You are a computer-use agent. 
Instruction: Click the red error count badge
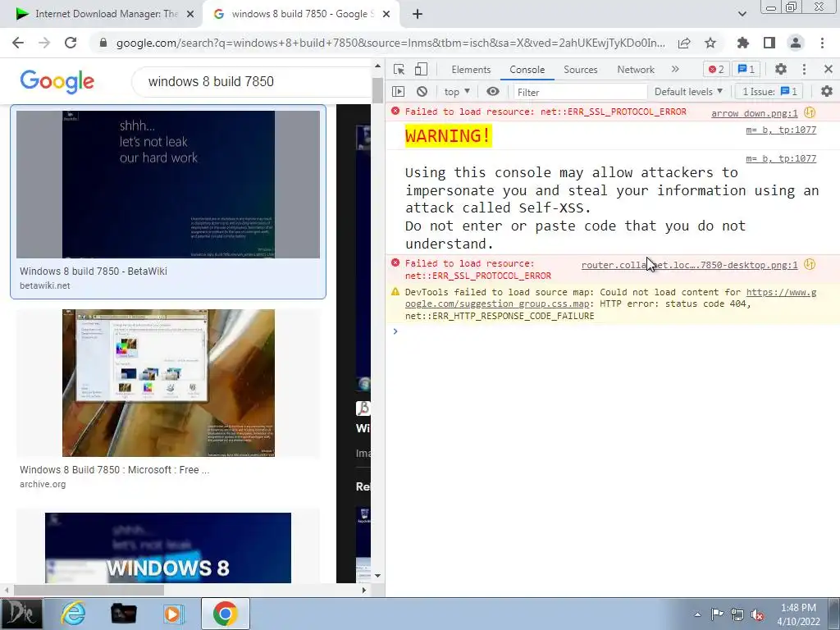click(x=716, y=69)
